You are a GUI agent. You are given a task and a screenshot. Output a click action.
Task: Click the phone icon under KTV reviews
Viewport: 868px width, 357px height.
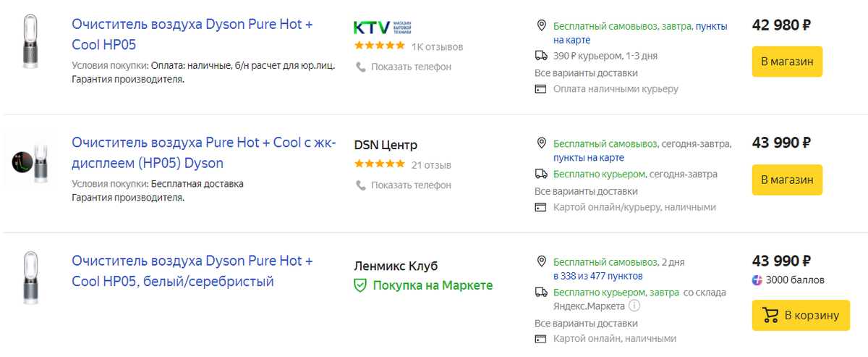360,67
